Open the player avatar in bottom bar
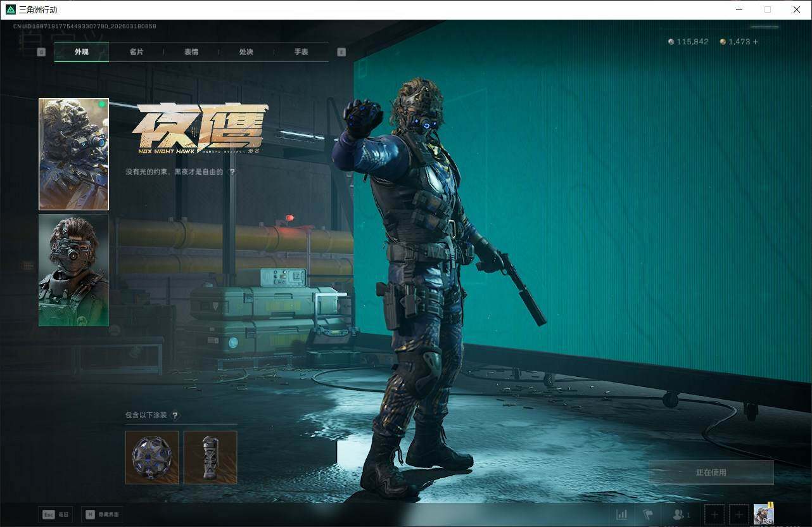 click(763, 514)
